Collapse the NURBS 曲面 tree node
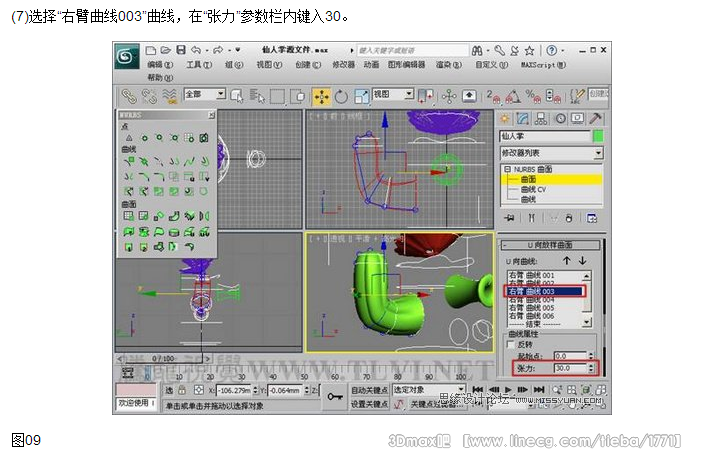The height and width of the screenshot is (458, 710). click(x=507, y=169)
